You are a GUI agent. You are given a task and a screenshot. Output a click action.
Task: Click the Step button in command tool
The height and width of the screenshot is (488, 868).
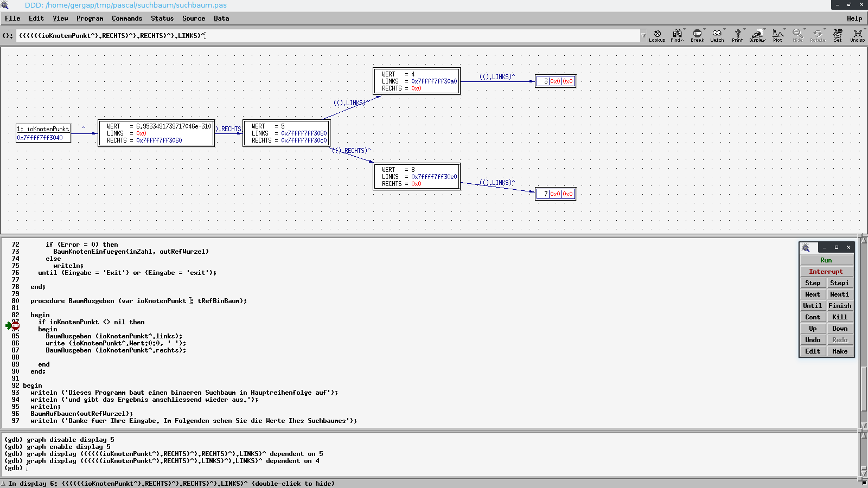[x=813, y=283]
